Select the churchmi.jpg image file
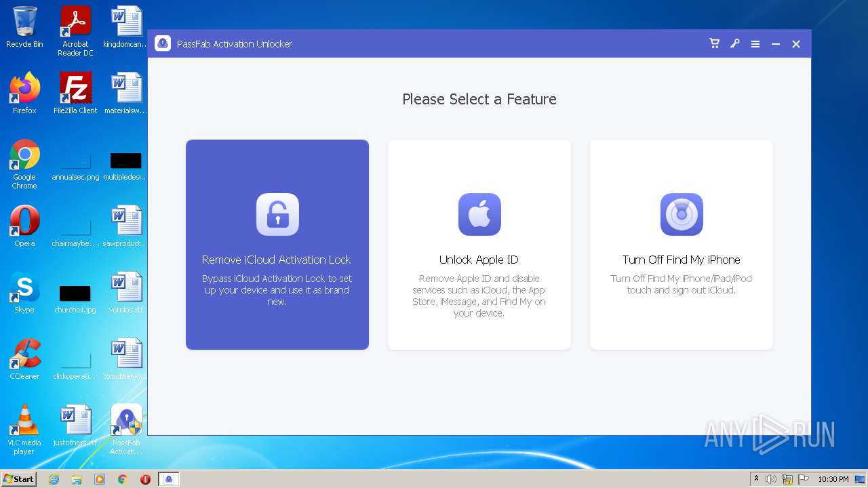The height and width of the screenshot is (488, 868). click(75, 298)
